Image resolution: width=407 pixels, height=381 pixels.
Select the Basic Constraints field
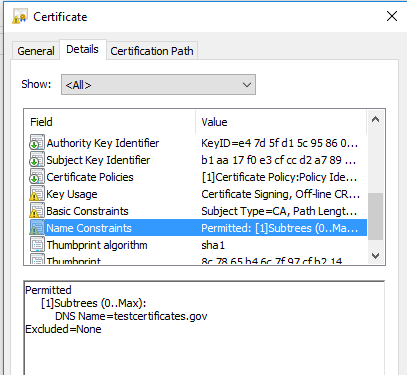click(x=87, y=211)
